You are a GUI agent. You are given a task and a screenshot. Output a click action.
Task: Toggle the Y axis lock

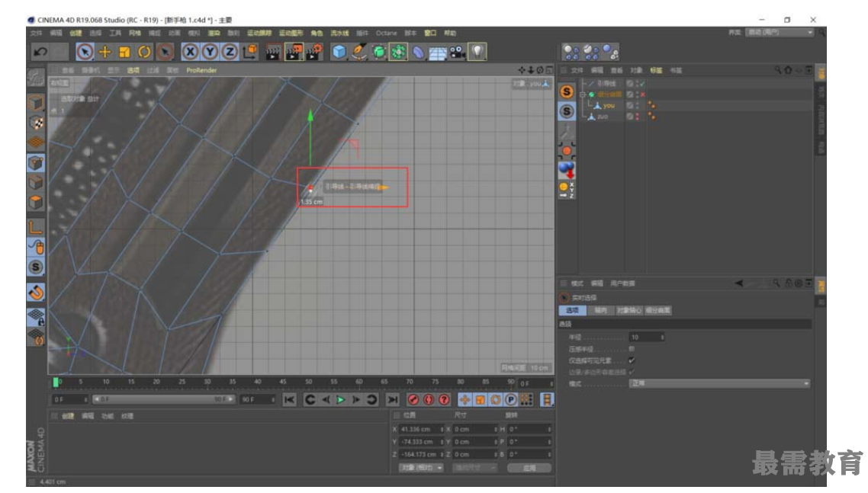(210, 52)
